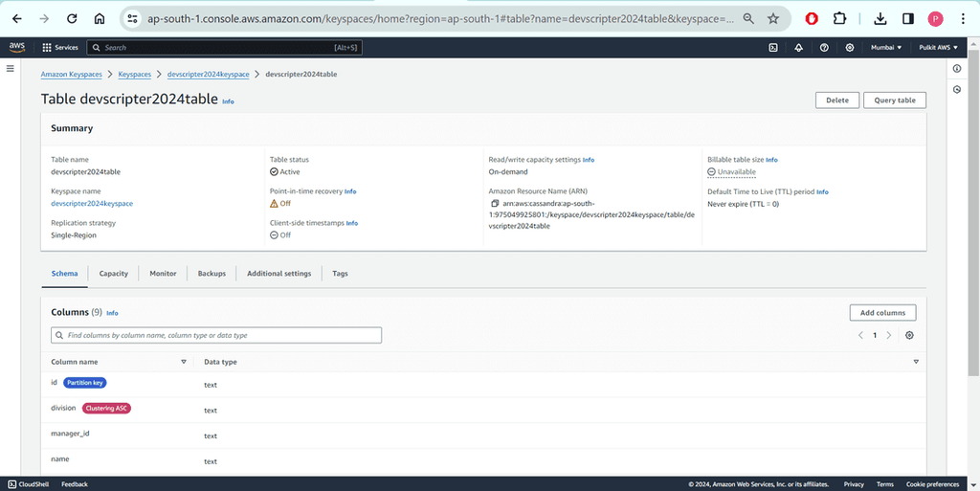Delete the table

point(836,100)
